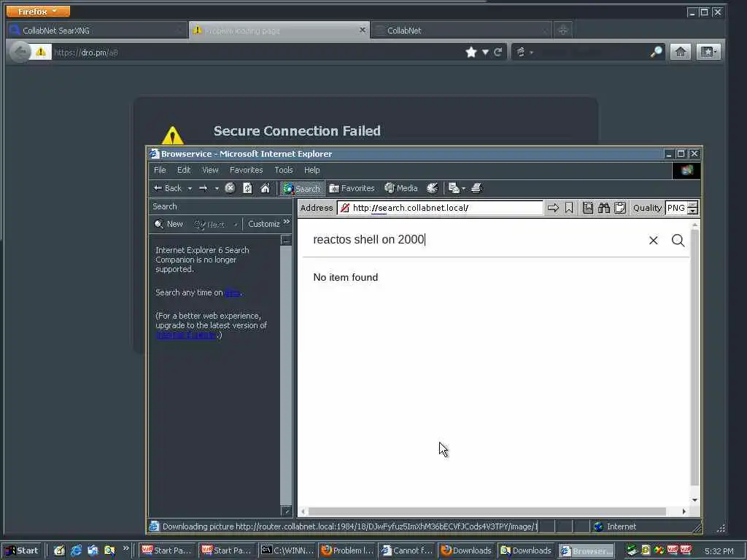Click the Firefox Back button

pos(20,52)
